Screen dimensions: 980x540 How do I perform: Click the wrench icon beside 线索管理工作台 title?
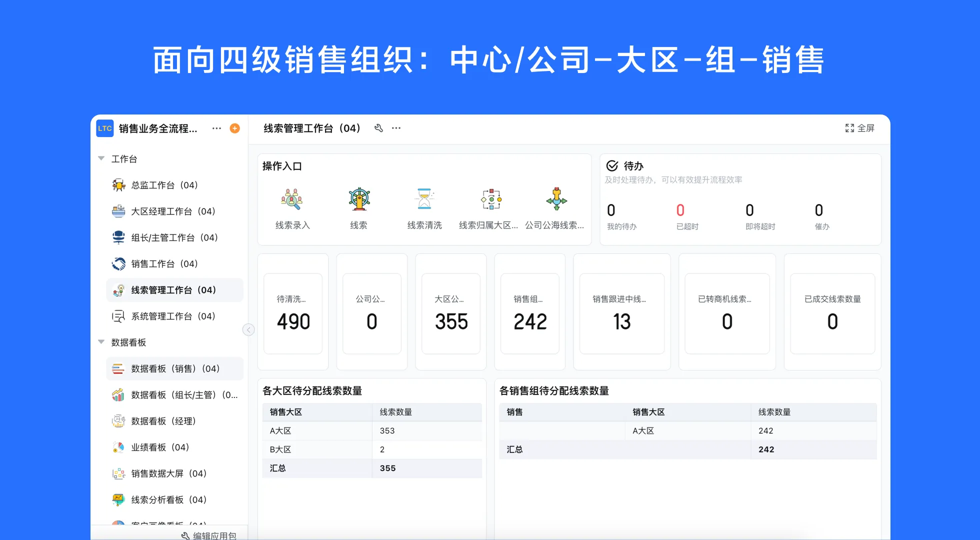378,128
